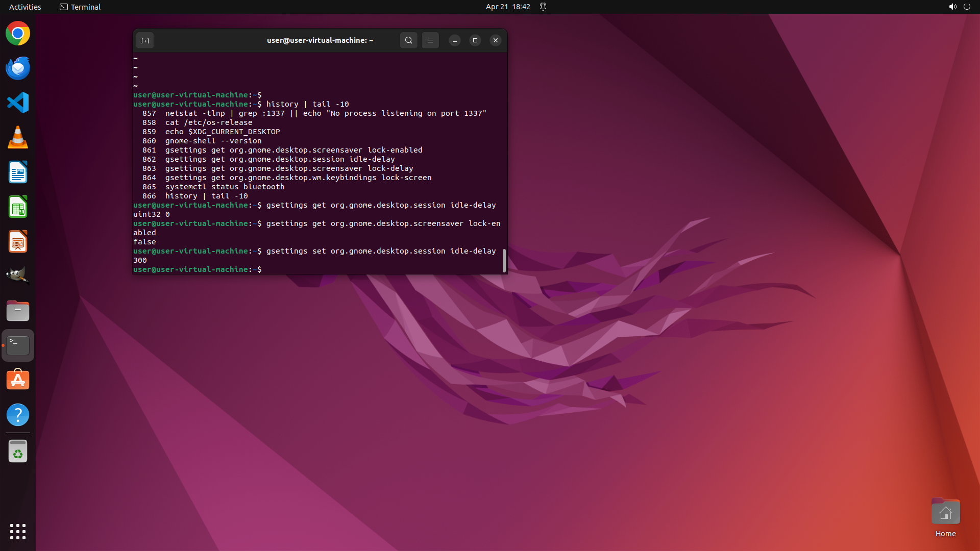Open the terminal hamburger menu
This screenshot has height=551, width=980.
pyautogui.click(x=430, y=40)
